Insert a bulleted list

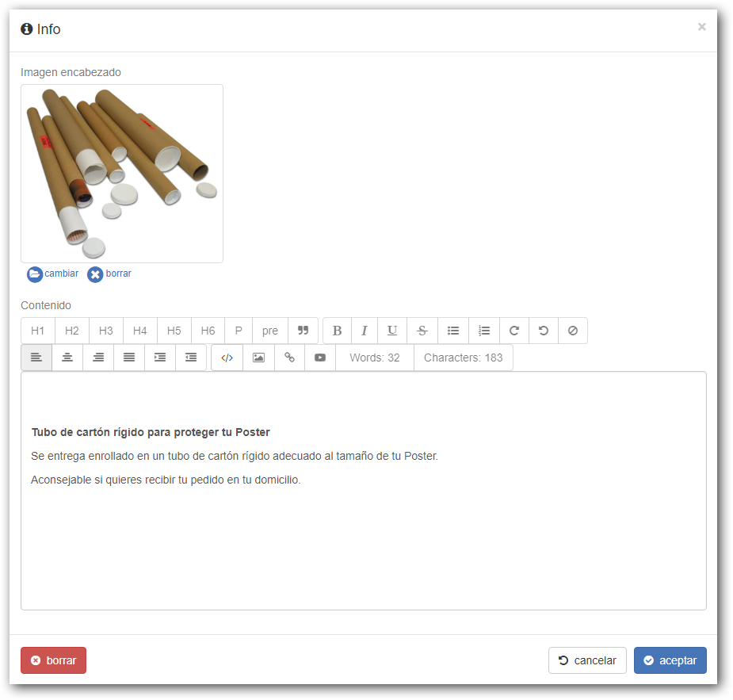coord(453,331)
